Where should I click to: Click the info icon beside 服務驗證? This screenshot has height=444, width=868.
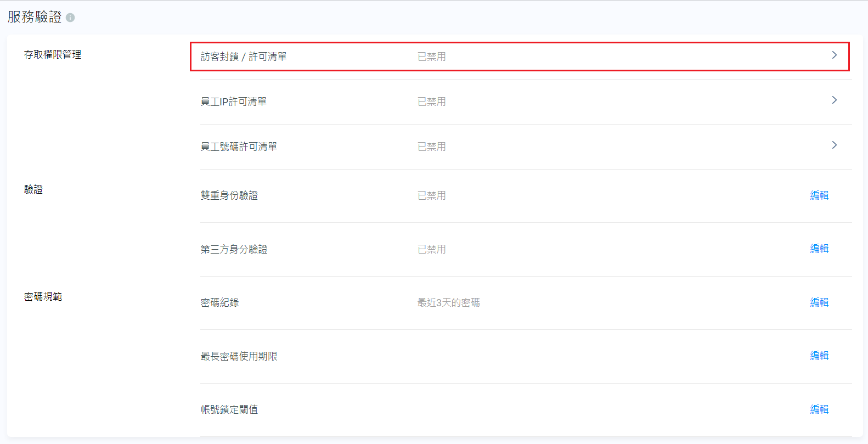tap(70, 18)
